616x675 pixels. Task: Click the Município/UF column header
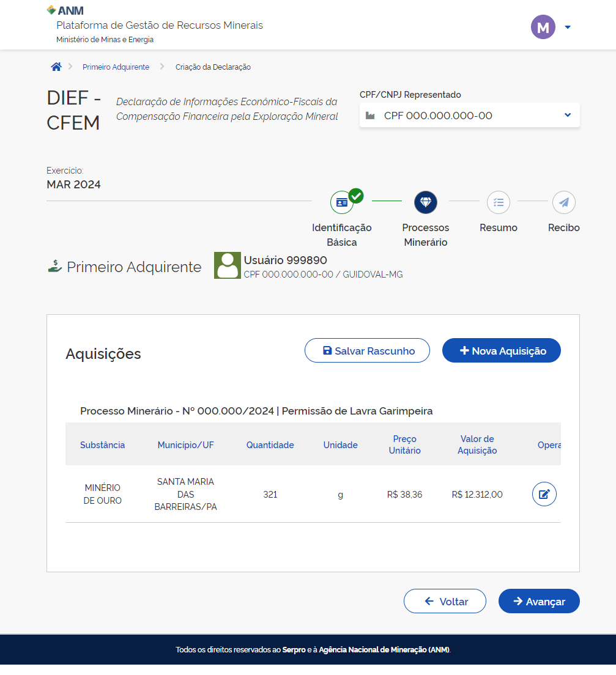[185, 445]
